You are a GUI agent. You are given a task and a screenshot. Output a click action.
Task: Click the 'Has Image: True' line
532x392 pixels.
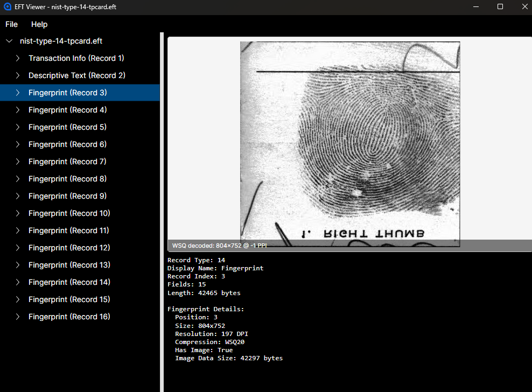point(204,350)
